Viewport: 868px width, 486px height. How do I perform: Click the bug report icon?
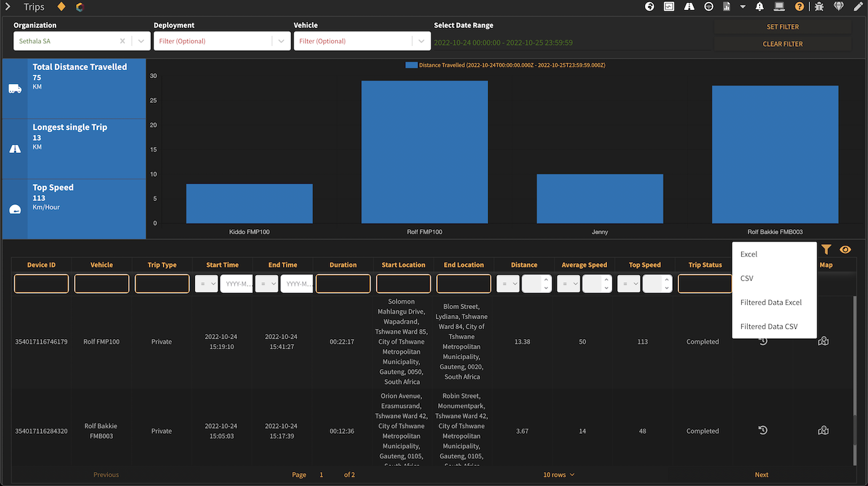pyautogui.click(x=819, y=7)
